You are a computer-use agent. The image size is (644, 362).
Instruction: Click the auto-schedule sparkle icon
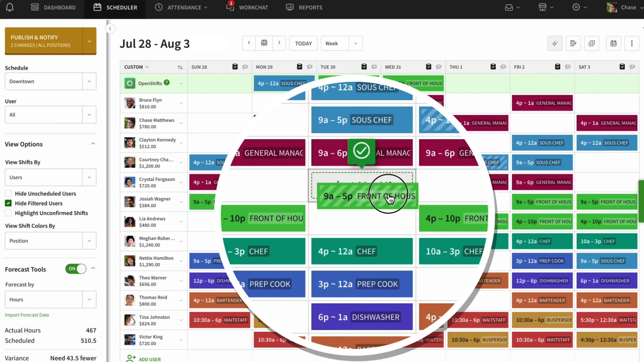555,44
